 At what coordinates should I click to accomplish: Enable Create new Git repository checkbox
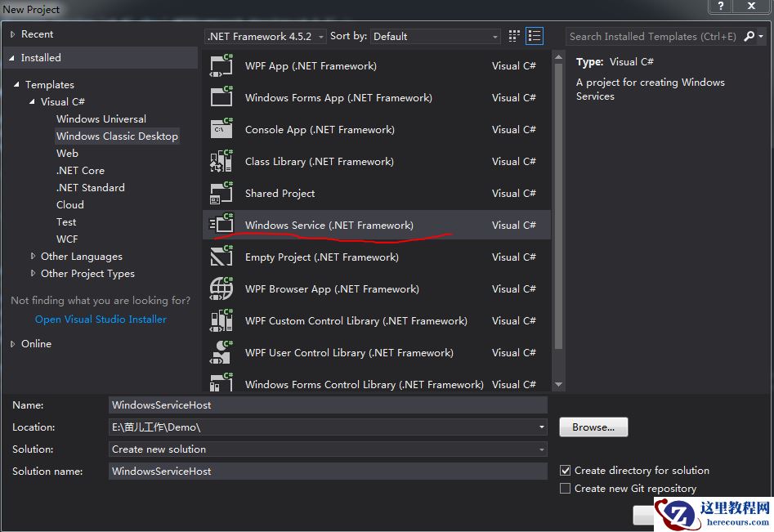(x=565, y=489)
